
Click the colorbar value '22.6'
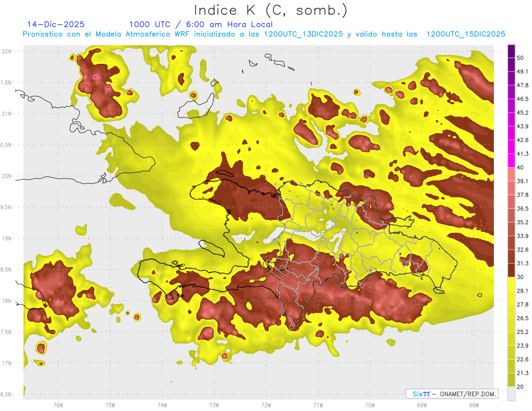523,360
